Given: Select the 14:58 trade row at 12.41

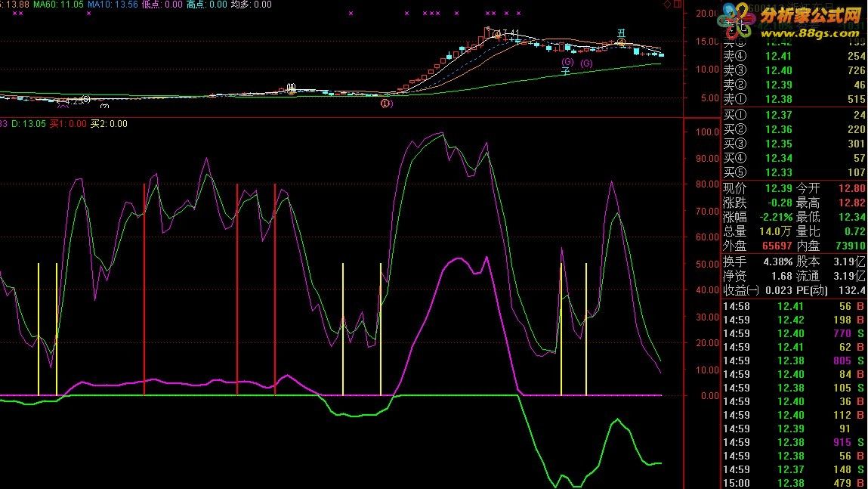Looking at the screenshot, I should tap(795, 307).
